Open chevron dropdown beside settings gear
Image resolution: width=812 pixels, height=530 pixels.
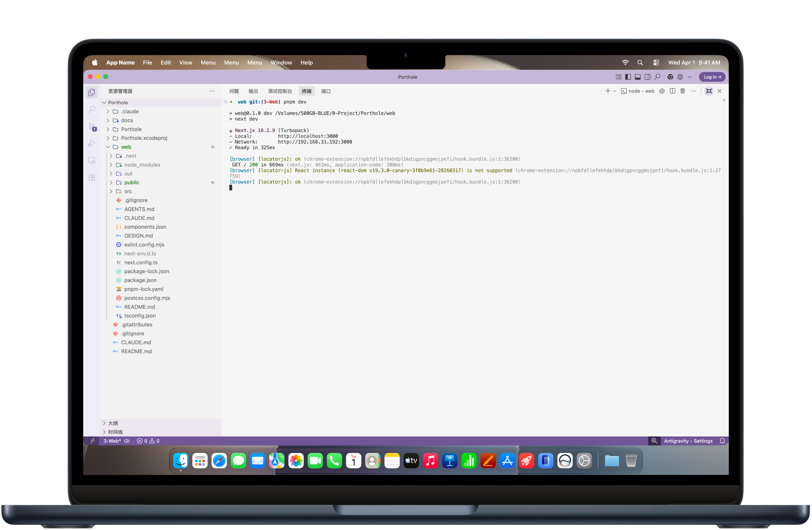pos(690,77)
